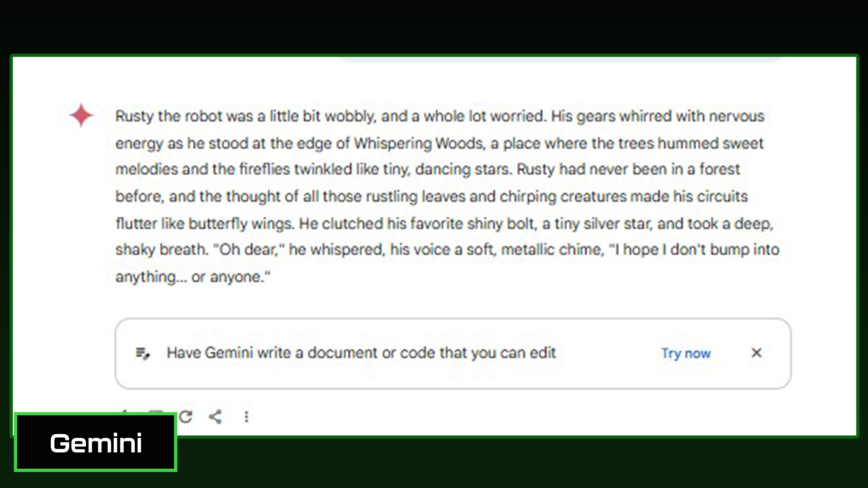
Task: Open the three-dot more options menu
Action: (x=246, y=417)
